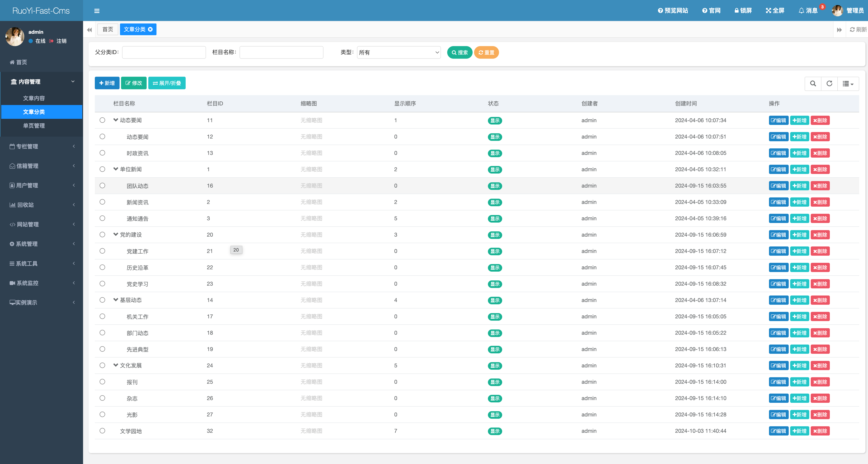Screen dimensions: 868x464
Task: Click the blue 新增 toolbar button
Action: pos(107,83)
